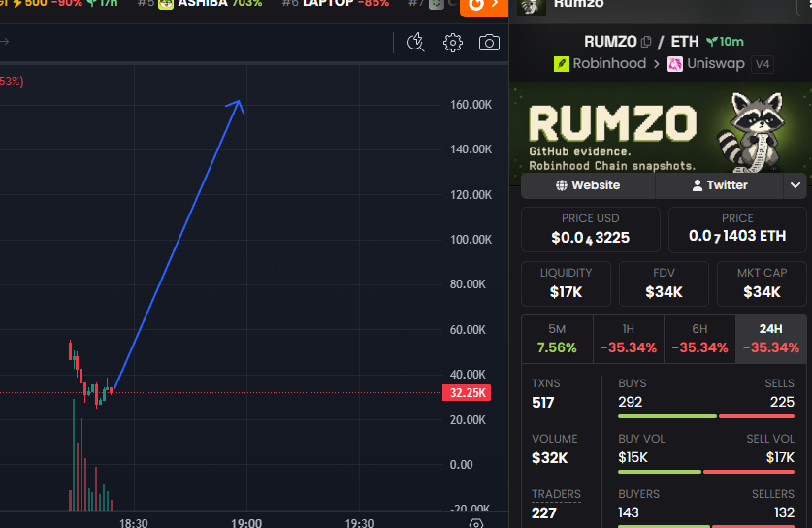Screen dimensions: 812x528
Task: Click the Uniswap DEX icon
Action: (675, 64)
